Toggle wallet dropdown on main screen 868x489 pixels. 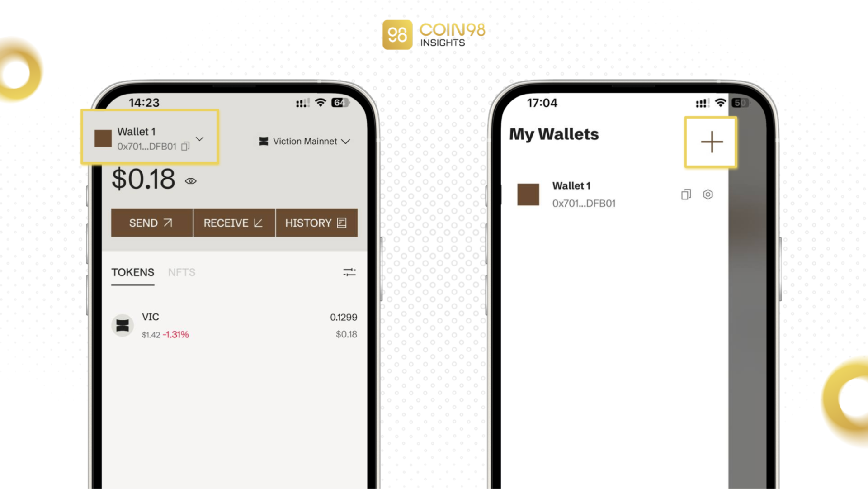pyautogui.click(x=200, y=138)
